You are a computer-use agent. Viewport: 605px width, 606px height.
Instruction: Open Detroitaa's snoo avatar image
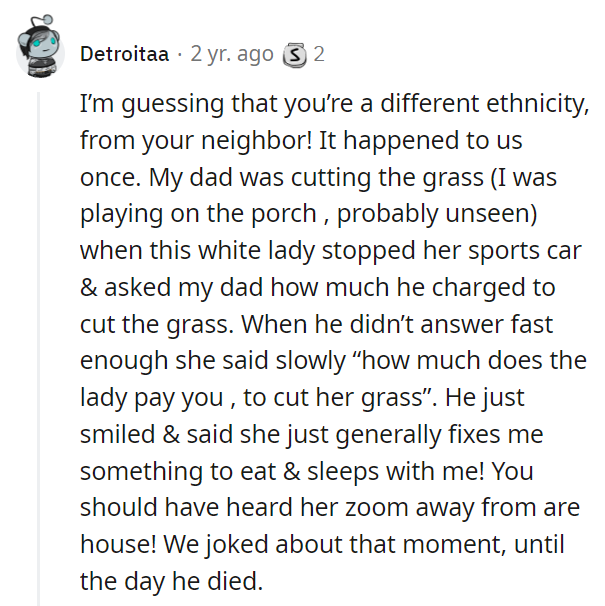(40, 46)
